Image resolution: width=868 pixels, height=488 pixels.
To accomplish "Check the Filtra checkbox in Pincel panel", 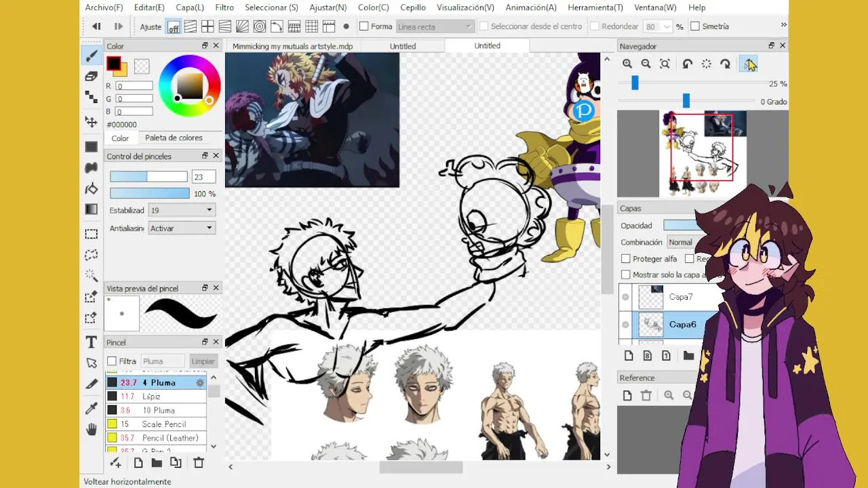I will pos(112,361).
